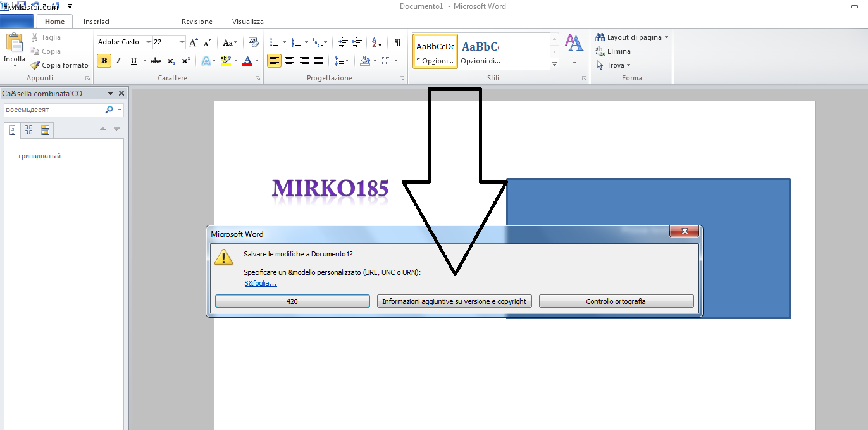Increase paragraph indent

click(358, 42)
